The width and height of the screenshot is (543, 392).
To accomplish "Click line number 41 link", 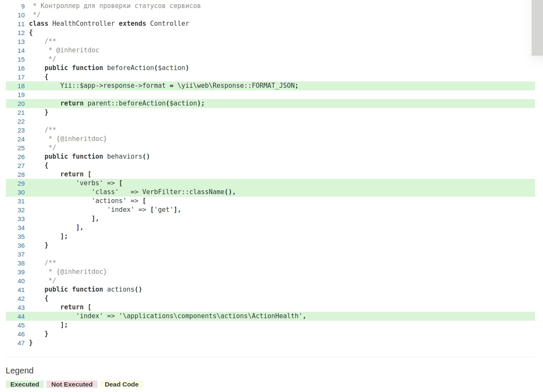I will click(21, 290).
